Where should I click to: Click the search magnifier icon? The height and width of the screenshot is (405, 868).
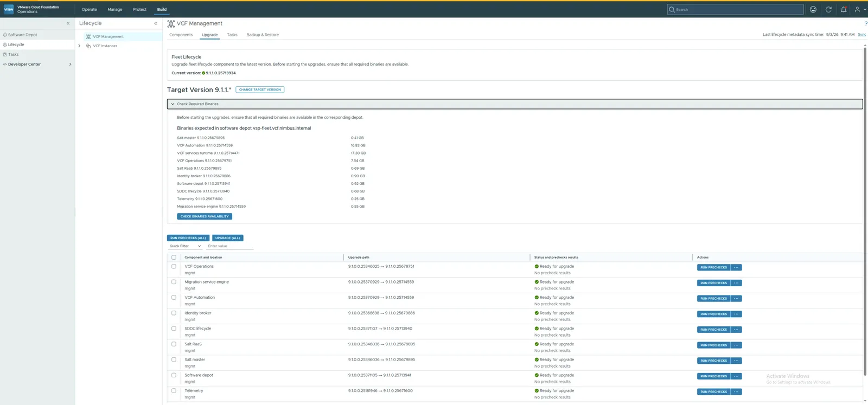pyautogui.click(x=672, y=9)
